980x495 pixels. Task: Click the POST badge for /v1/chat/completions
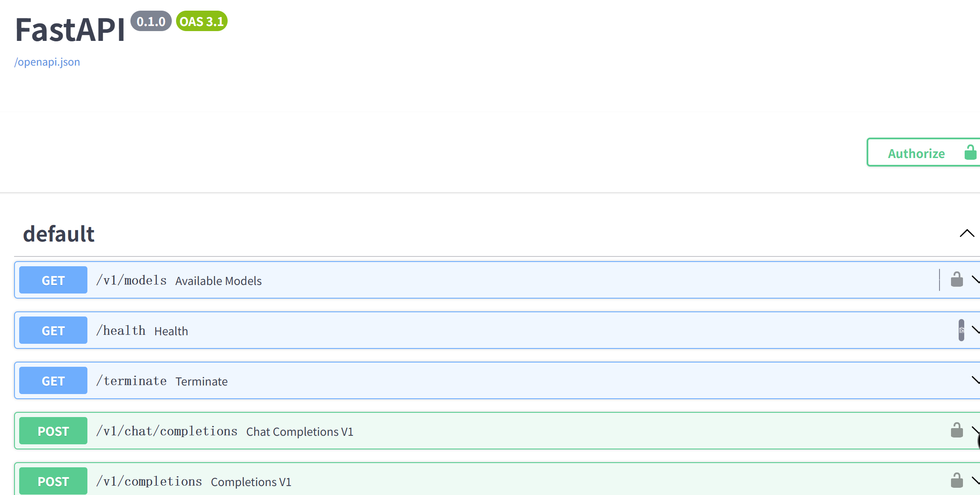[x=53, y=431]
